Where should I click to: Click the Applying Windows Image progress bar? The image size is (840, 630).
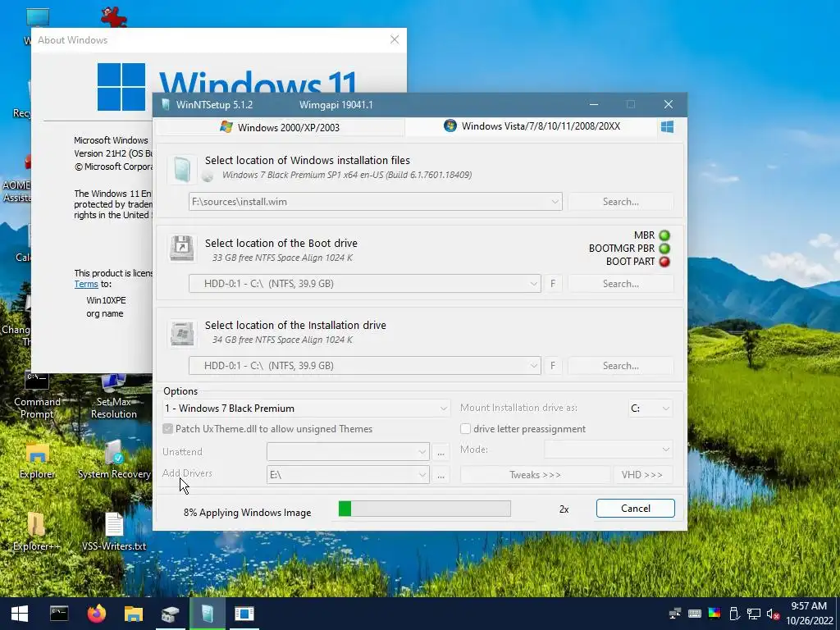[x=424, y=509]
